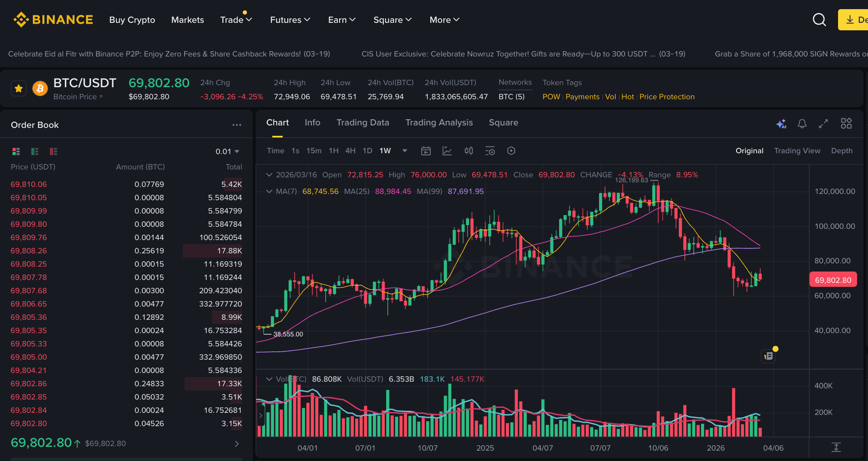
Task: Open chart settings hexagon icon
Action: coord(511,151)
